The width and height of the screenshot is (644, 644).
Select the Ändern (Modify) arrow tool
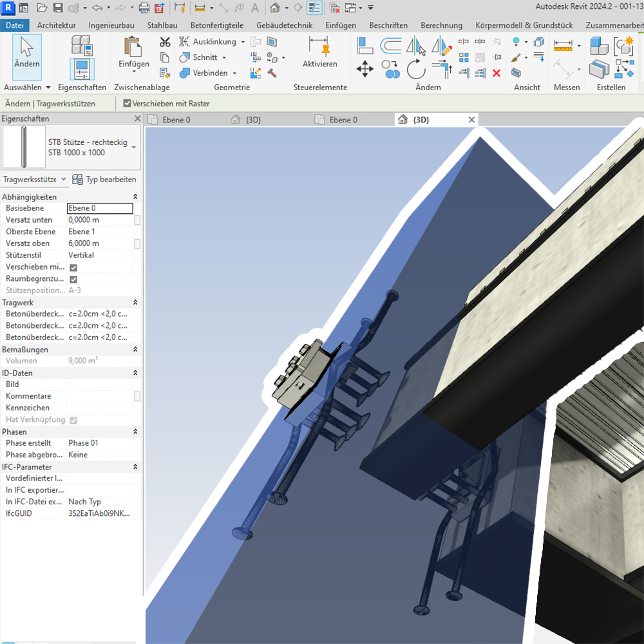pos(26,57)
